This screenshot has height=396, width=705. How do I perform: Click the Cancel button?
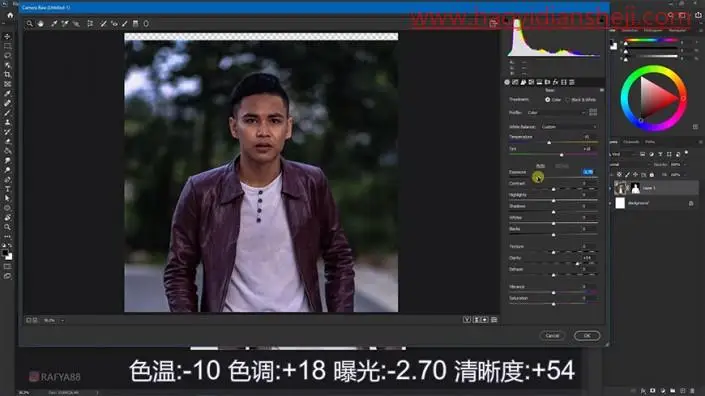[x=552, y=336]
